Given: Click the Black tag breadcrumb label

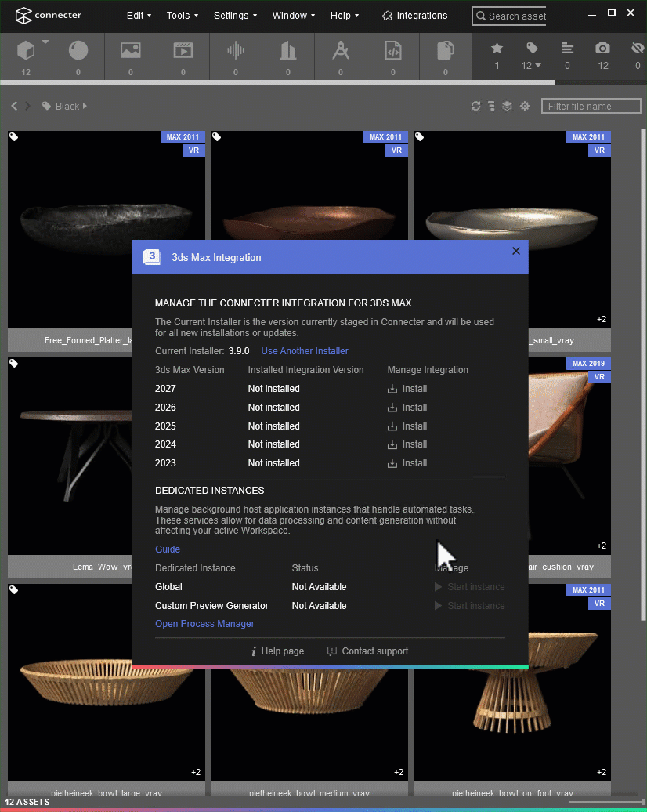Looking at the screenshot, I should (67, 106).
